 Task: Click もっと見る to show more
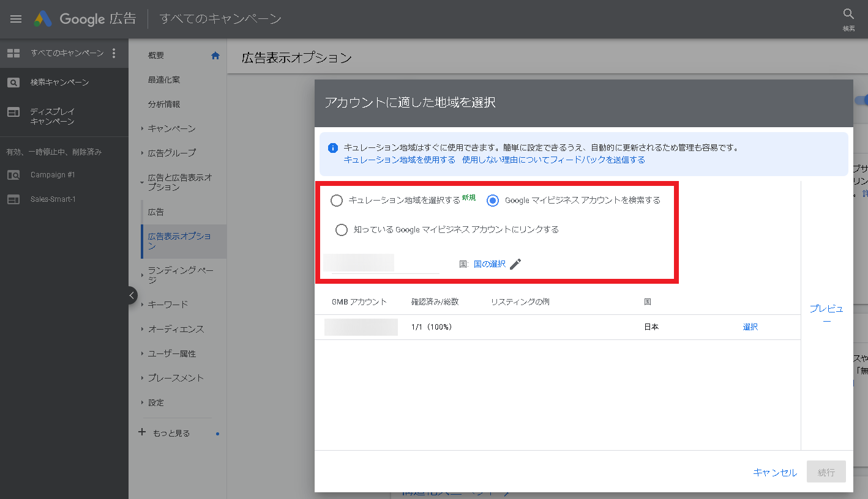(x=171, y=433)
